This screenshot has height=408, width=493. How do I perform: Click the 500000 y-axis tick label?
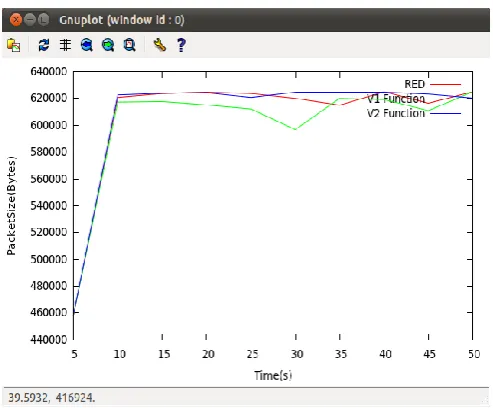click(x=49, y=259)
